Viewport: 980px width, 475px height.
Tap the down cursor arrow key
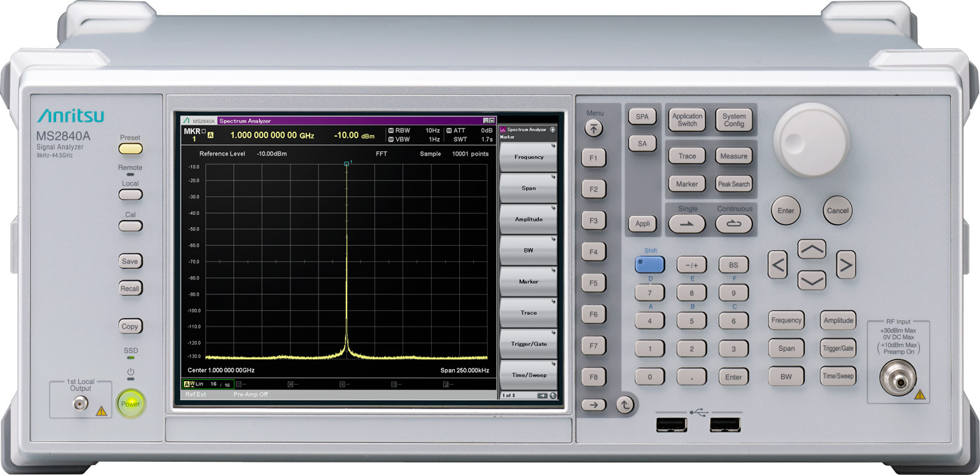click(x=812, y=280)
